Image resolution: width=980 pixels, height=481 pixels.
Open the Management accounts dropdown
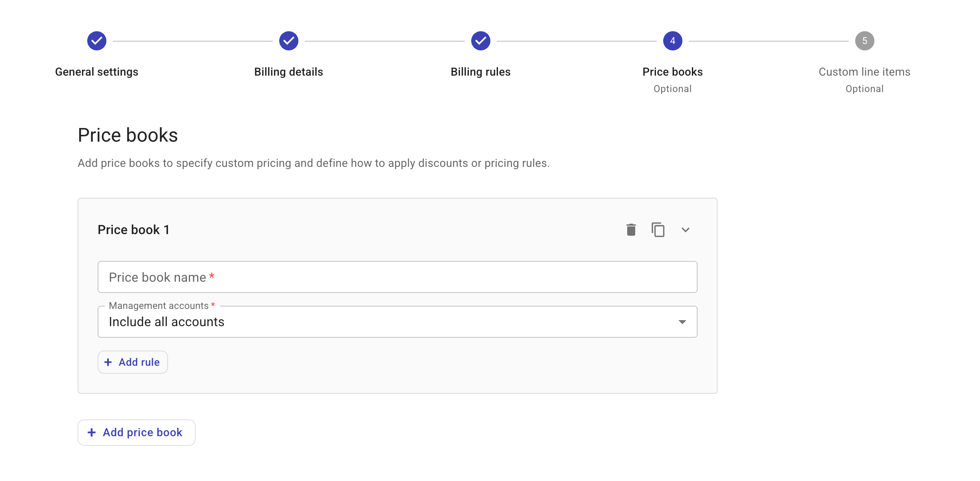coord(397,321)
